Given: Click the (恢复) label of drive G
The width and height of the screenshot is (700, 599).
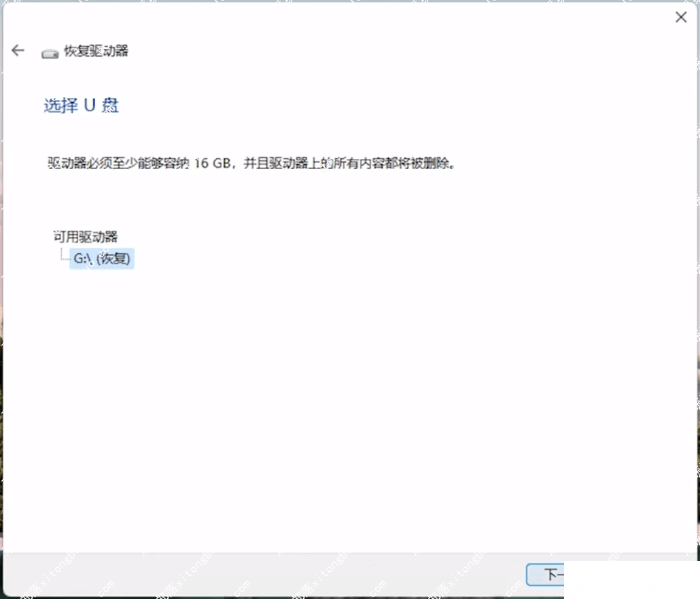Looking at the screenshot, I should tap(113, 259).
